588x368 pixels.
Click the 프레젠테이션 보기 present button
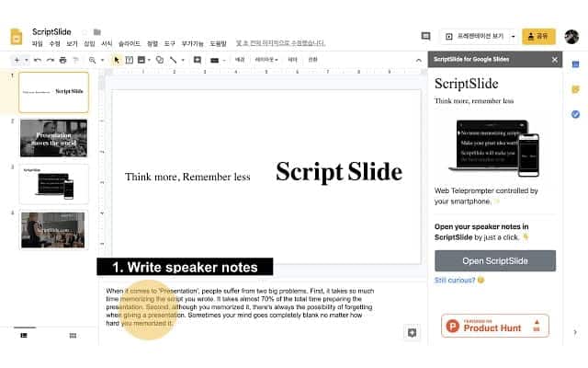[475, 37]
